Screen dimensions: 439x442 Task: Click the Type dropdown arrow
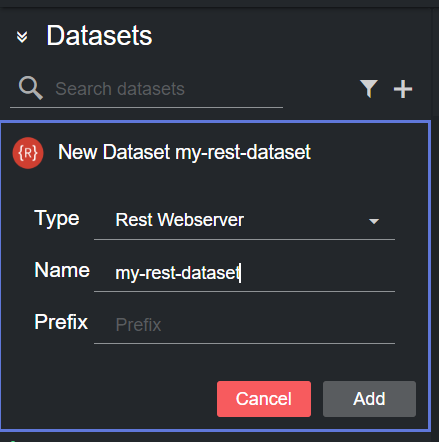pyautogui.click(x=374, y=221)
